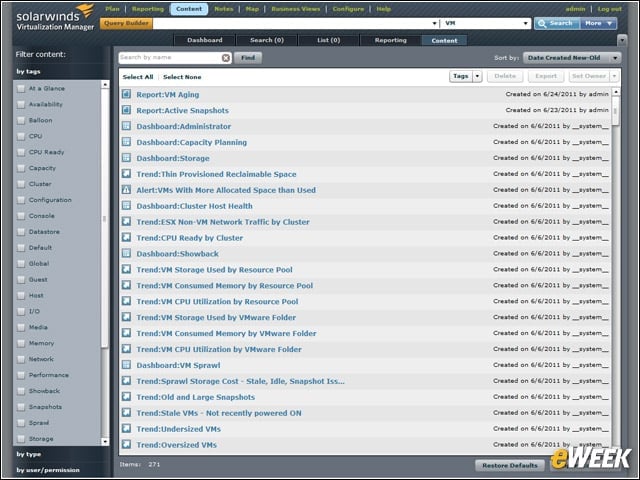Clear the search-by-name field with the X icon
The image size is (640, 480).
click(226, 58)
